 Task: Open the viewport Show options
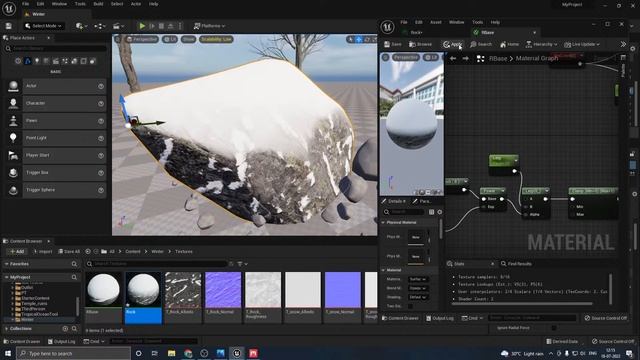point(188,39)
